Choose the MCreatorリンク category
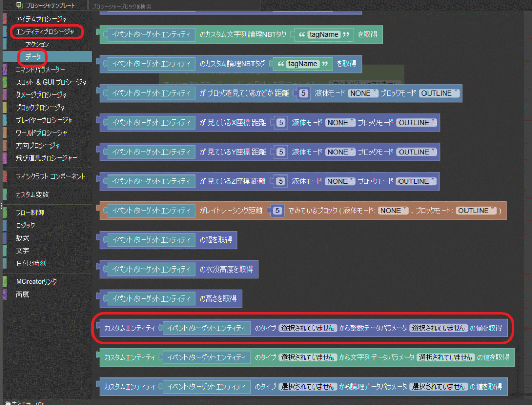The height and width of the screenshot is (405, 532). tap(36, 282)
